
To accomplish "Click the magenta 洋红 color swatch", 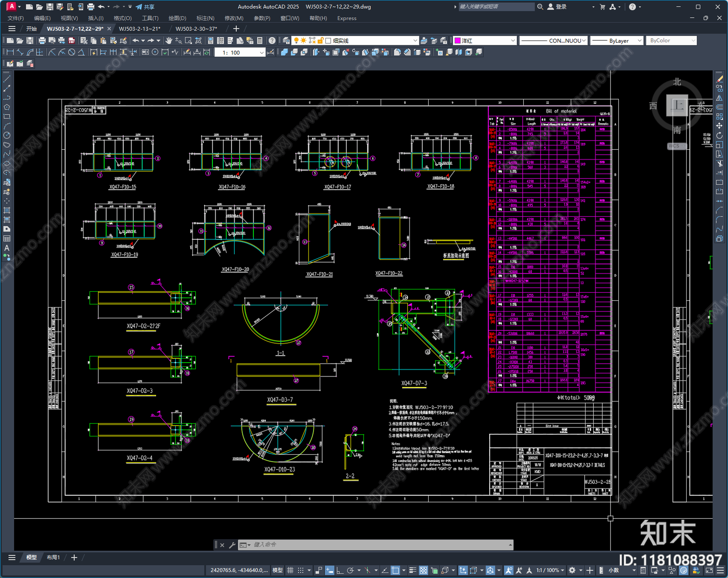I will (x=458, y=41).
